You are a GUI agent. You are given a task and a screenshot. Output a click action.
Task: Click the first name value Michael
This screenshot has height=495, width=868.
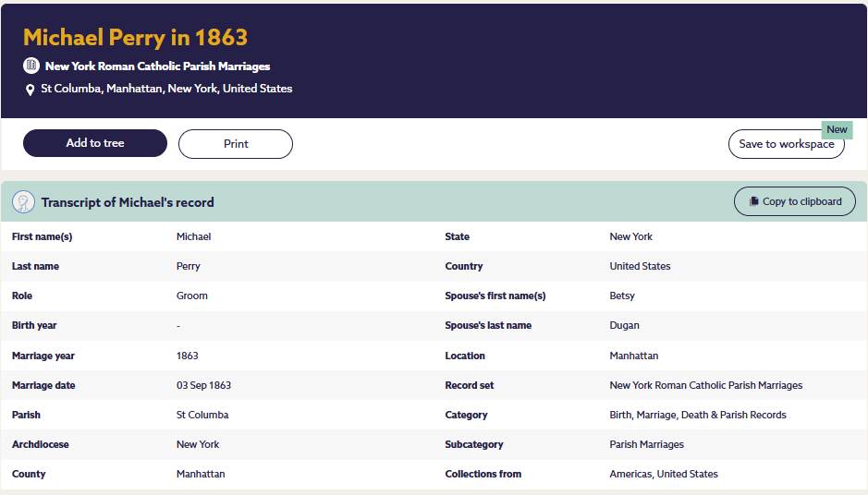tap(194, 236)
